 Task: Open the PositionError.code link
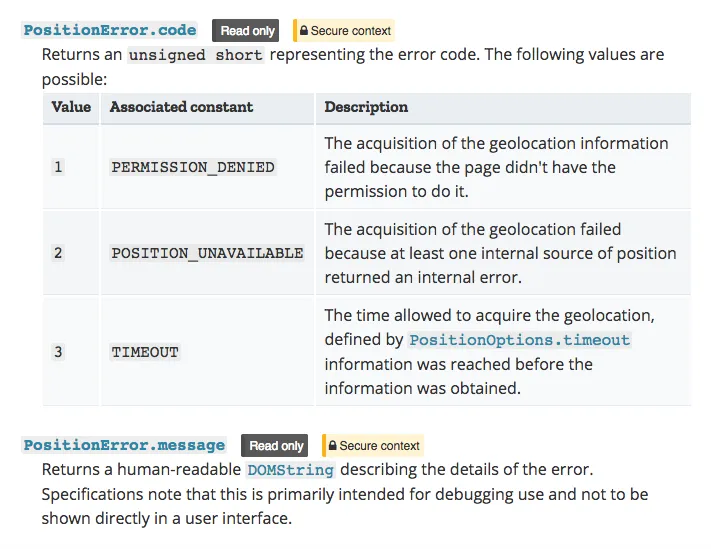[x=109, y=31]
